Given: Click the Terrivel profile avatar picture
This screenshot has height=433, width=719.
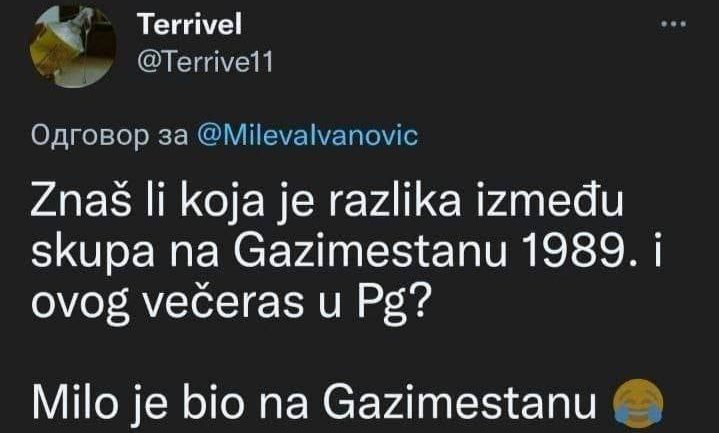Looking at the screenshot, I should (65, 42).
